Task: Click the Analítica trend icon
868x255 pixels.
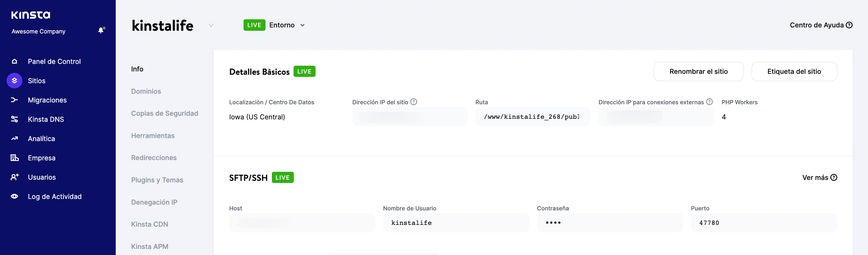Action: (14, 138)
